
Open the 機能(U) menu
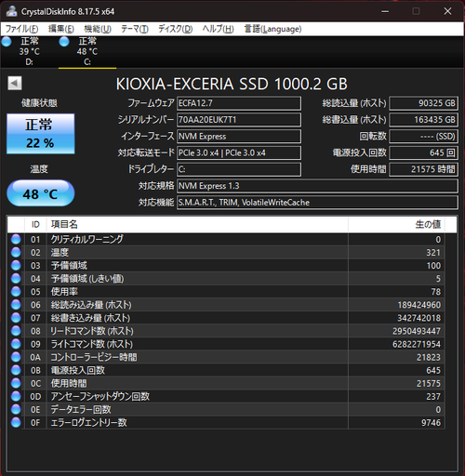point(98,29)
